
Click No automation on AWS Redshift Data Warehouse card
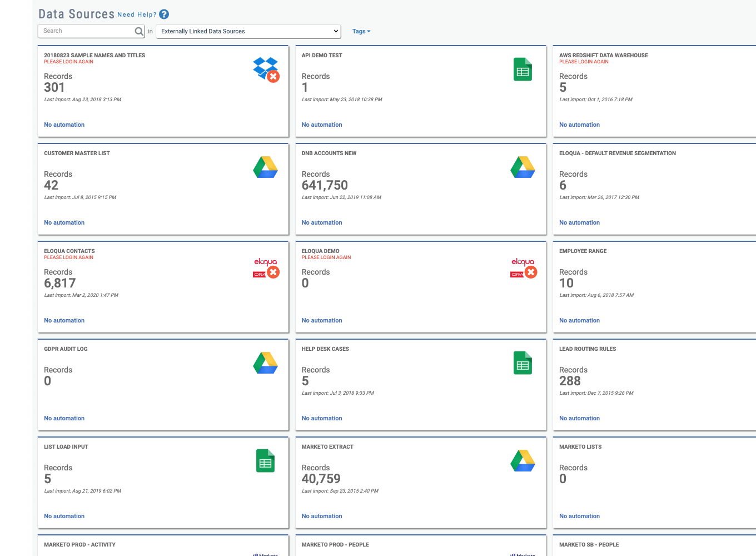(579, 125)
